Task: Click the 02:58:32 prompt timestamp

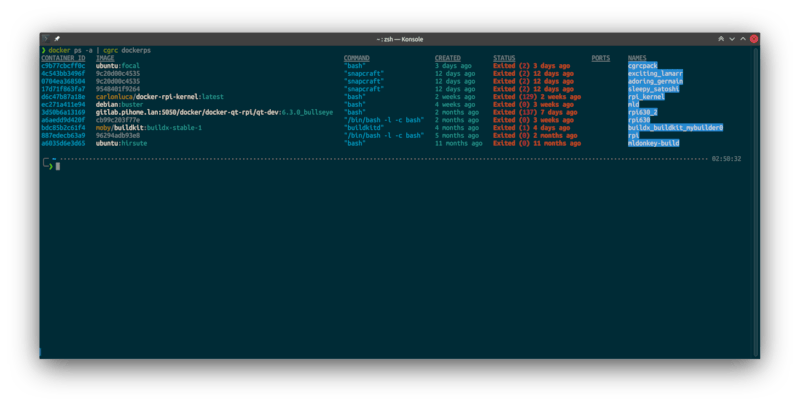Action: point(727,159)
